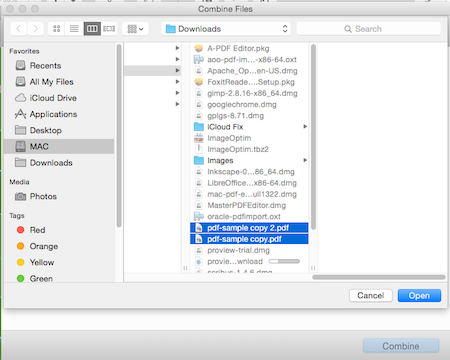Select provie...wnload partial file
450x360 pixels.
click(249, 261)
